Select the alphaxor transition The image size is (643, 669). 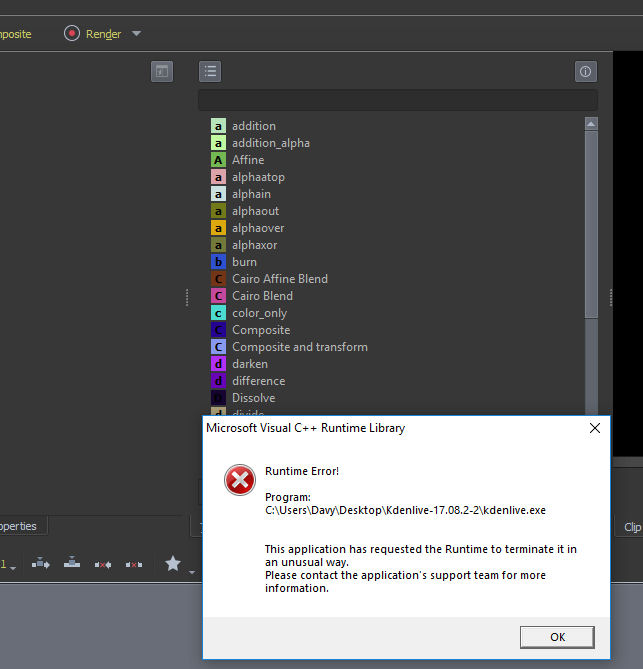pyautogui.click(x=244, y=245)
